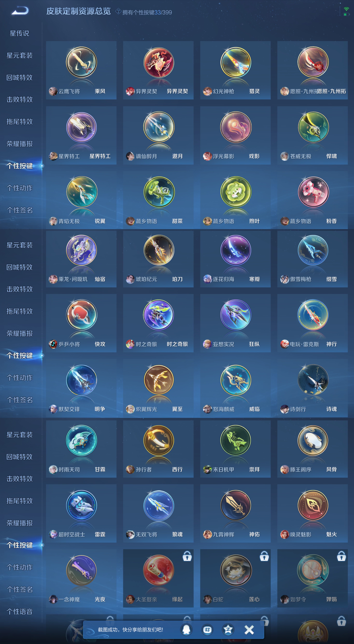Select the 异界灵契 dragon skill button icon
The image size is (354, 644).
click(x=159, y=63)
